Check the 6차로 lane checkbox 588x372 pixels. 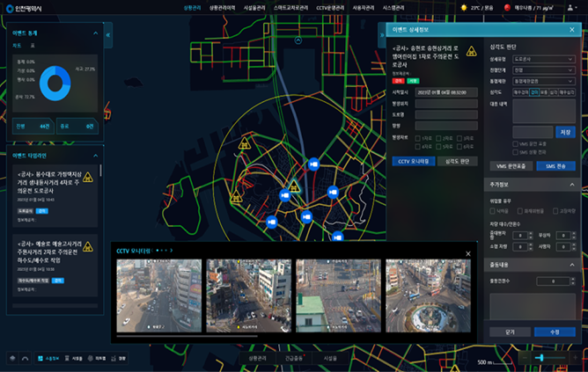[x=459, y=147]
